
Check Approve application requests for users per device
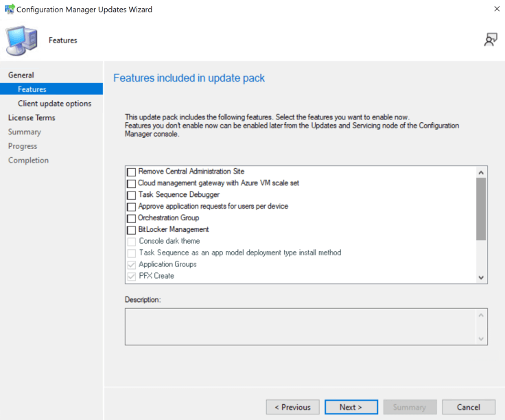coord(131,207)
